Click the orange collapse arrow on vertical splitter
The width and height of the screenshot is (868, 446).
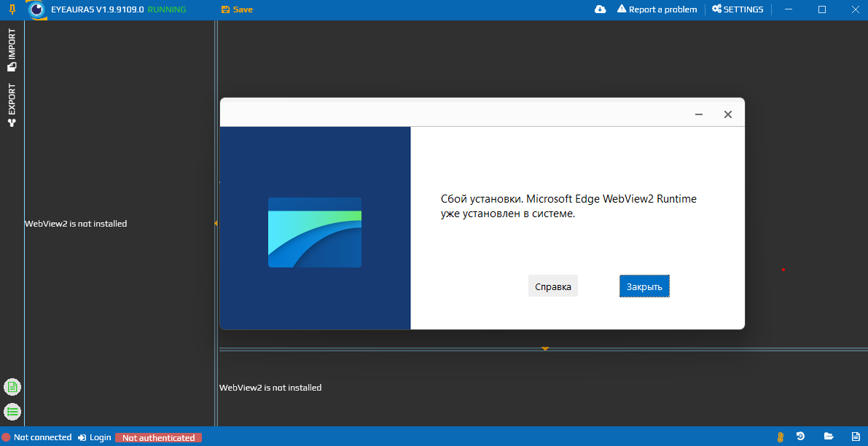(216, 223)
